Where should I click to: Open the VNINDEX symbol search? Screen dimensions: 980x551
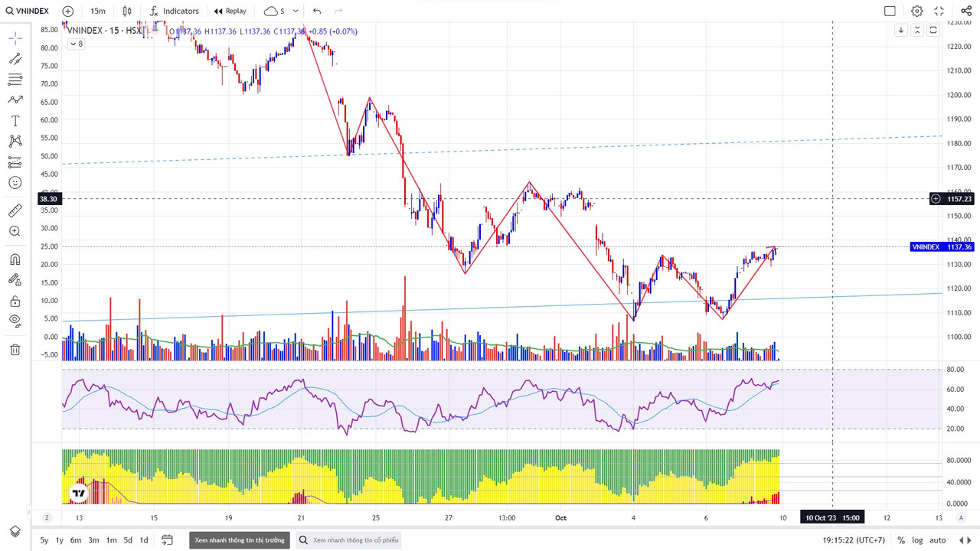point(27,11)
